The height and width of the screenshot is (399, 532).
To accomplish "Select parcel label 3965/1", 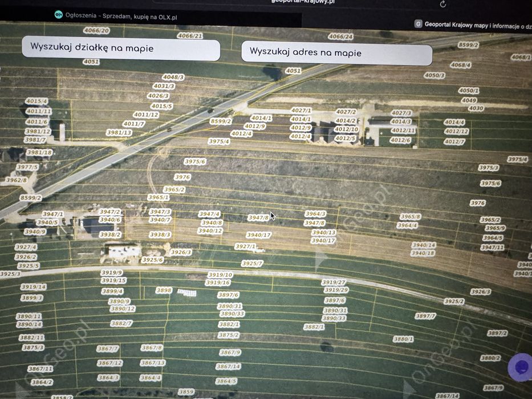I will [x=159, y=197].
